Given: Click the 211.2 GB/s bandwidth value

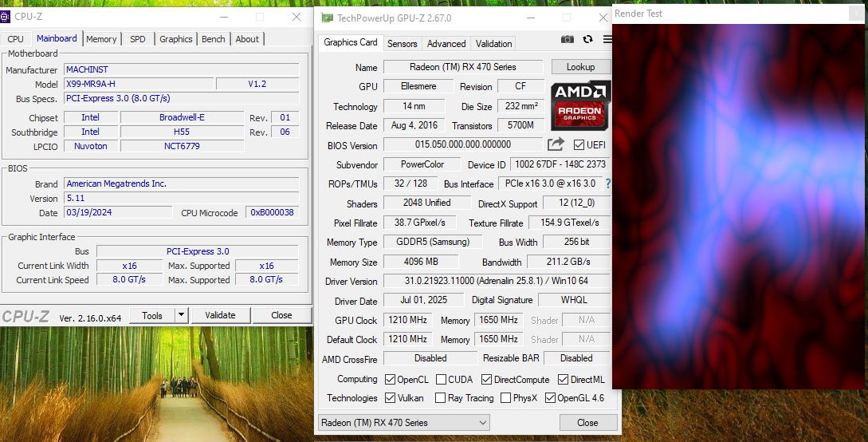Looking at the screenshot, I should (568, 262).
